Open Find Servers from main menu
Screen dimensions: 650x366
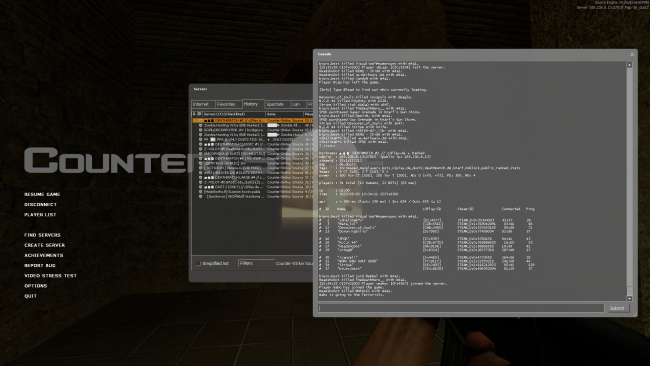point(42,235)
